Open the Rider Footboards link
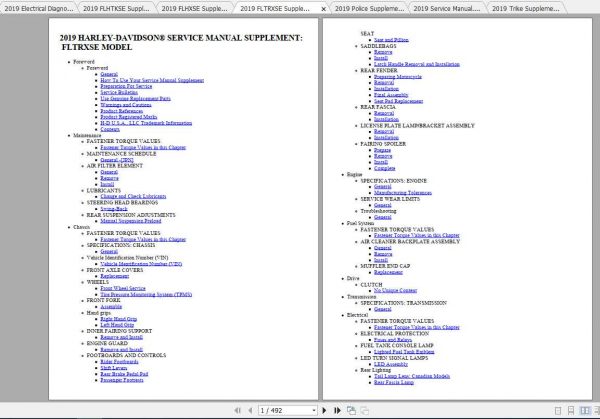This screenshot has width=600, height=419. [x=119, y=362]
